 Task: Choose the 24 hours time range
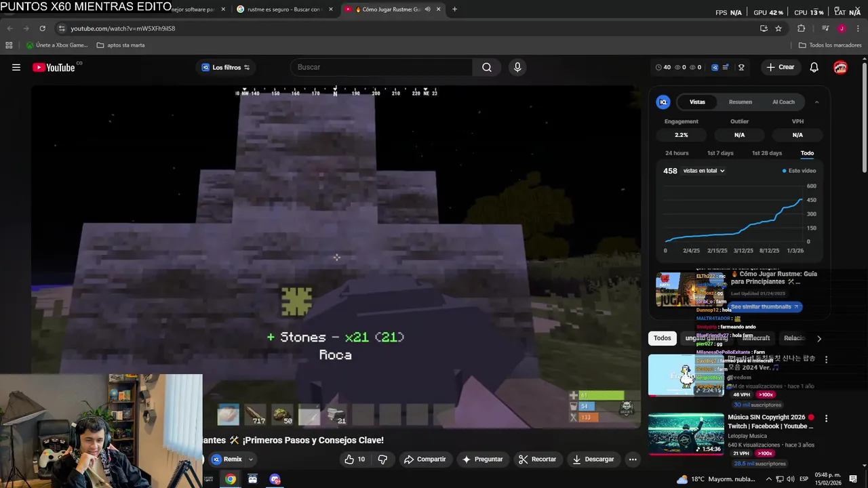click(x=677, y=153)
